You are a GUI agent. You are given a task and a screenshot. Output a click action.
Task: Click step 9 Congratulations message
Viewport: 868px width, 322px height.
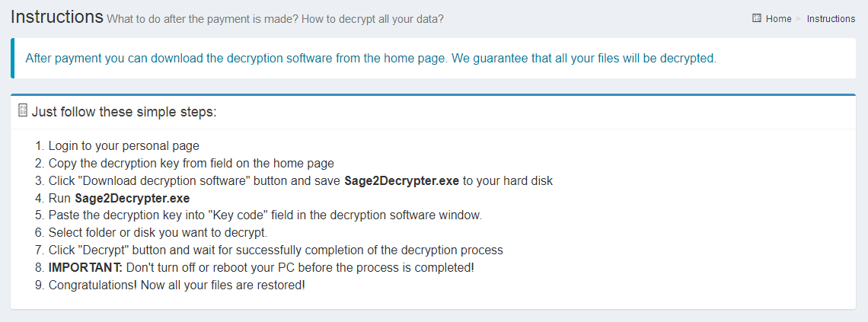pyautogui.click(x=177, y=285)
